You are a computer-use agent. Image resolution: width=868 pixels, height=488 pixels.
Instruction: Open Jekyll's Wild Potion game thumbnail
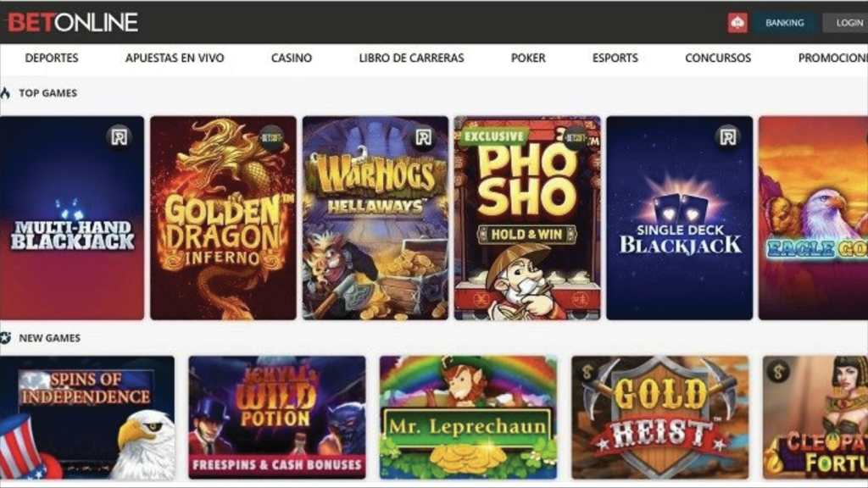(277, 417)
